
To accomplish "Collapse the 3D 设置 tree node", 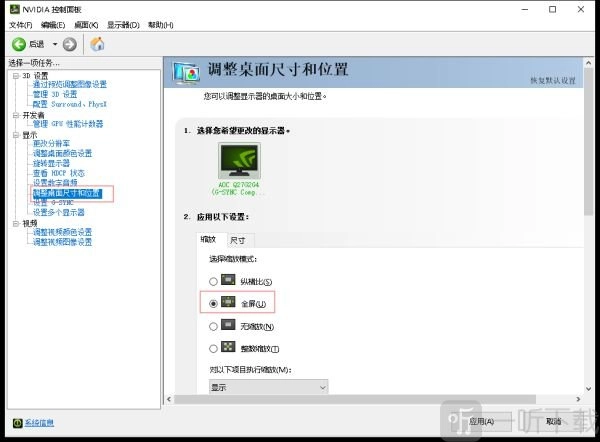I will coord(15,75).
